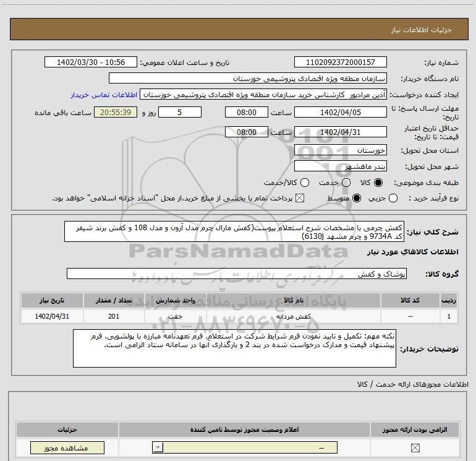Image resolution: width=476 pixels, height=461 pixels.
Task: Select the جزیی purchase type radio
Action: [x=393, y=198]
